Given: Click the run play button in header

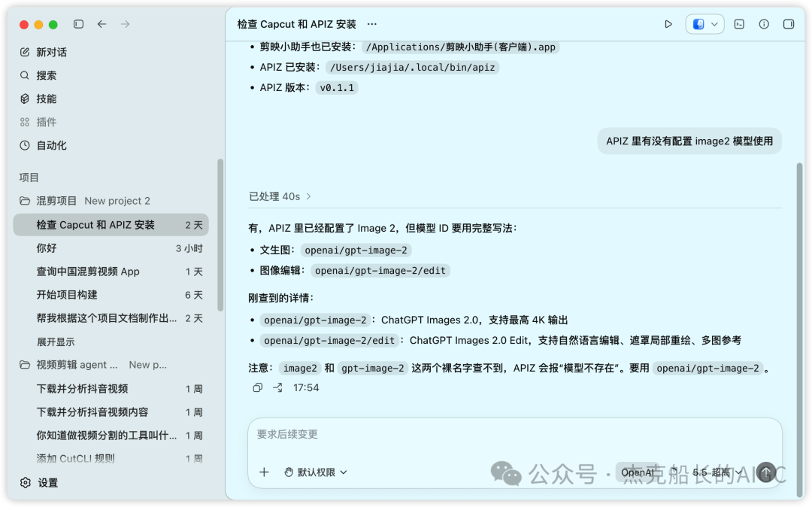Looking at the screenshot, I should (668, 24).
